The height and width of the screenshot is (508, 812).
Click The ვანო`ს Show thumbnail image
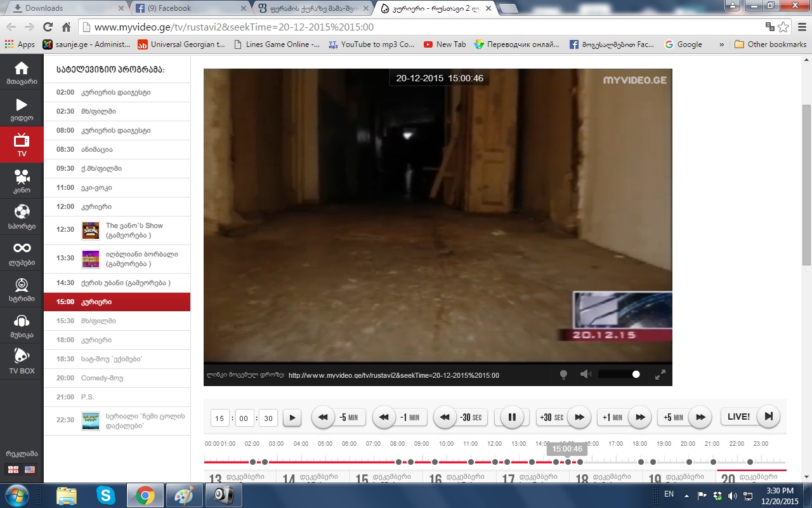[x=91, y=231]
